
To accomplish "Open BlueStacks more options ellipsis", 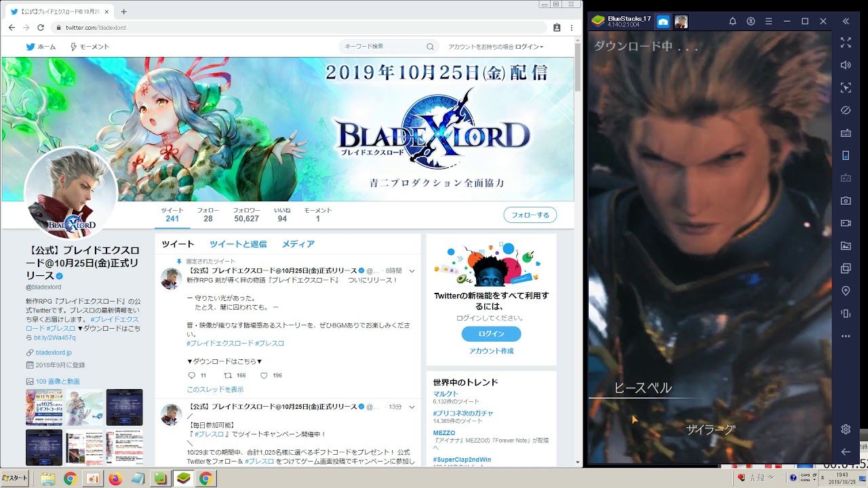I will (846, 336).
